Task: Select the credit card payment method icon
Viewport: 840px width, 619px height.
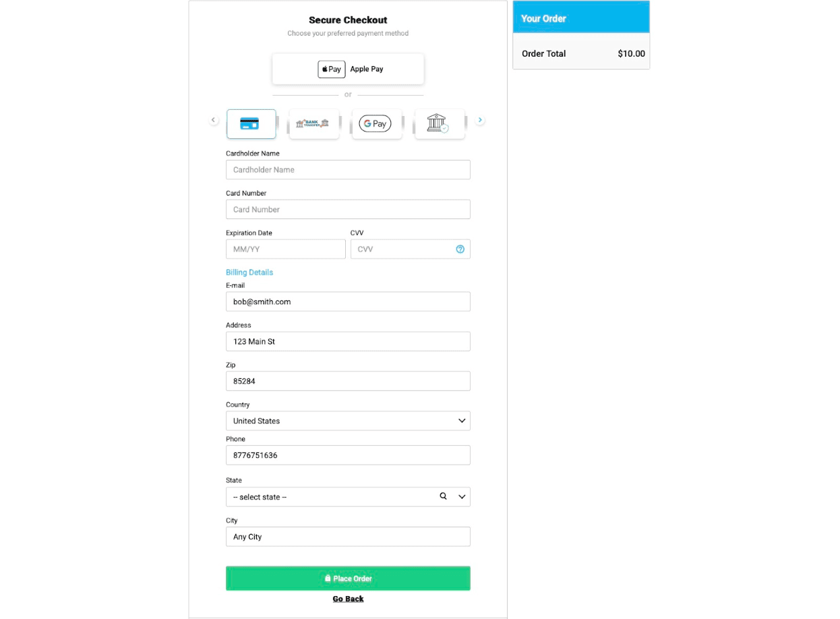Action: pos(251,124)
